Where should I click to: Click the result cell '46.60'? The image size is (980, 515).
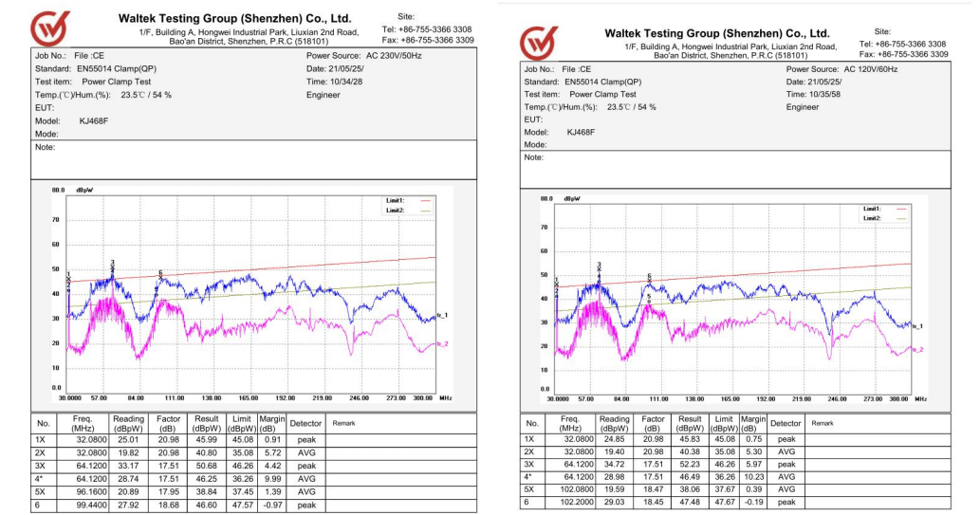click(206, 506)
